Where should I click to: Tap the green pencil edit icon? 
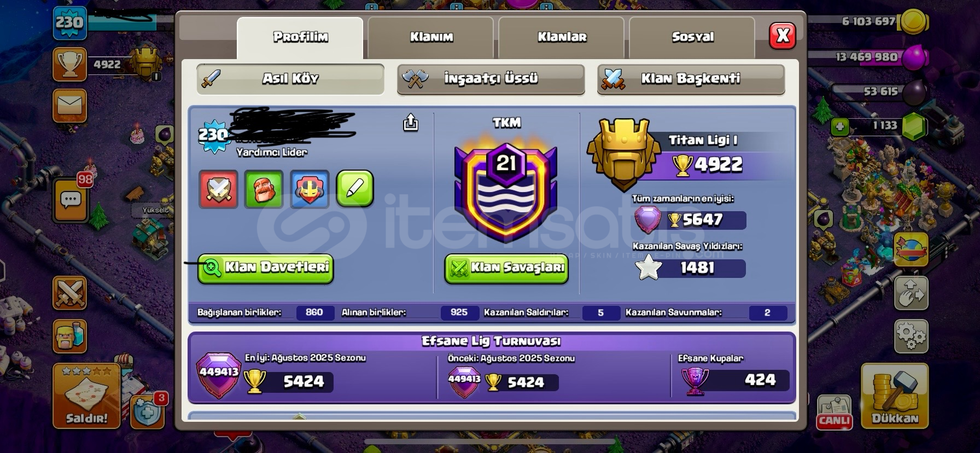click(355, 189)
